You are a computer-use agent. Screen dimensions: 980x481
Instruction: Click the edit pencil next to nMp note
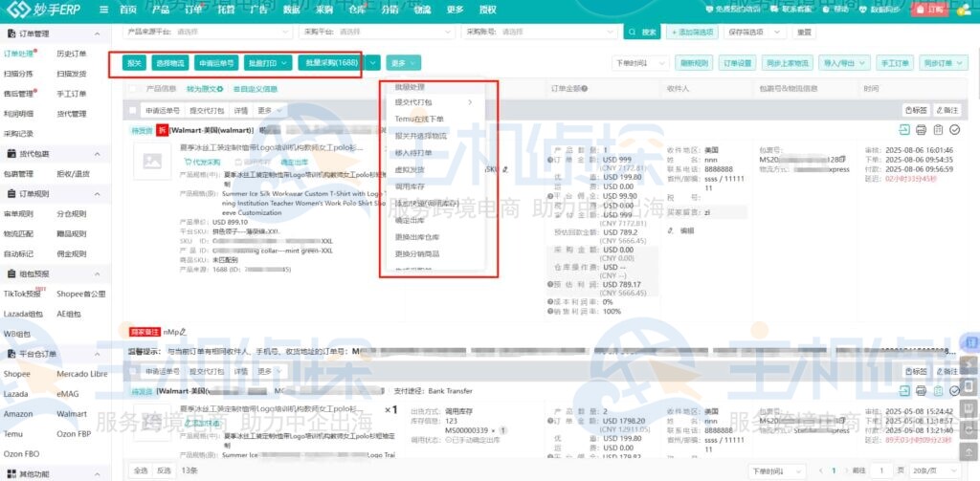tap(184, 333)
